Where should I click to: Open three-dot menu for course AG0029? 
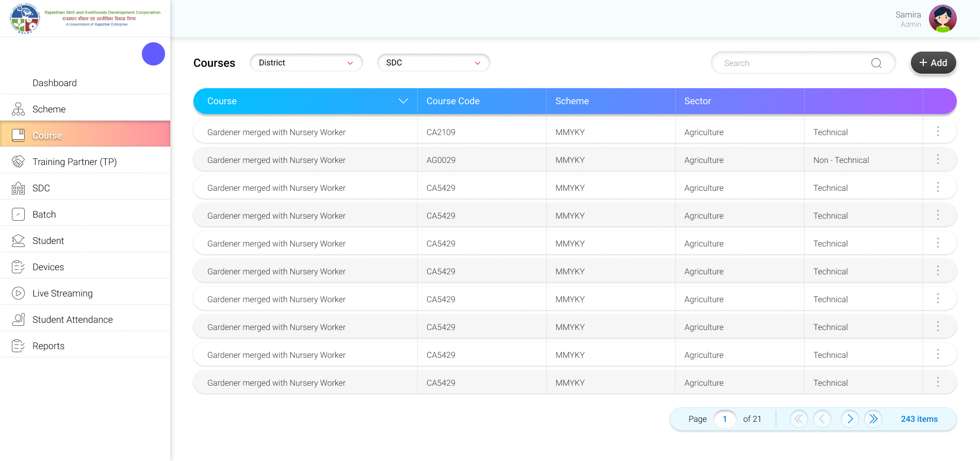tap(938, 159)
